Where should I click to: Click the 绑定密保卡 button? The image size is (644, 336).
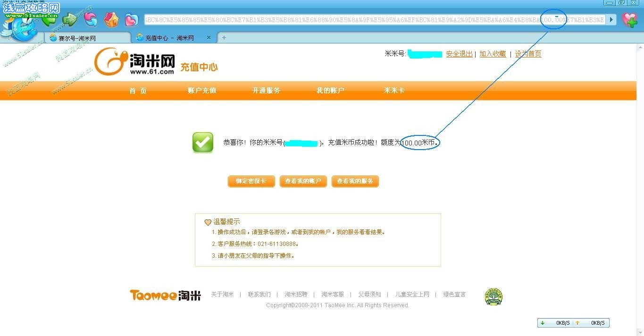(251, 181)
